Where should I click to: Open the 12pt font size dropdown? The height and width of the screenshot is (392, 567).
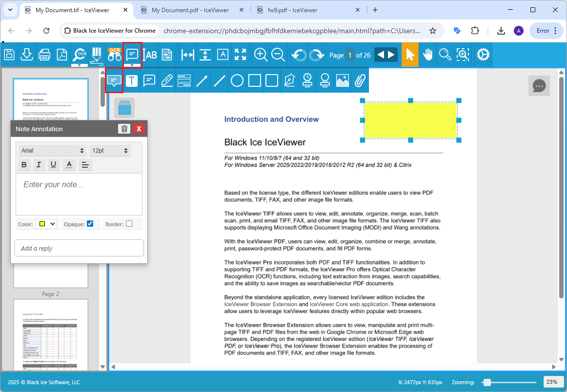click(x=110, y=151)
